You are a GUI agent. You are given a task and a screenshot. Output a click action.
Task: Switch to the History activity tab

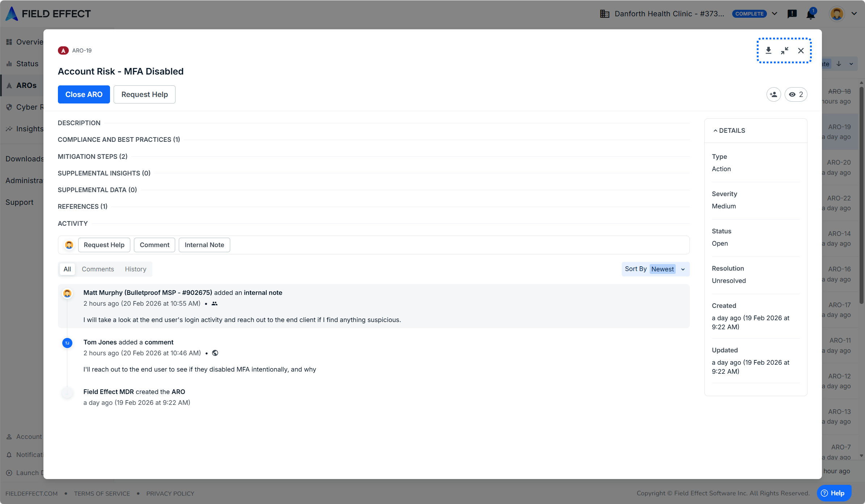coord(135,269)
